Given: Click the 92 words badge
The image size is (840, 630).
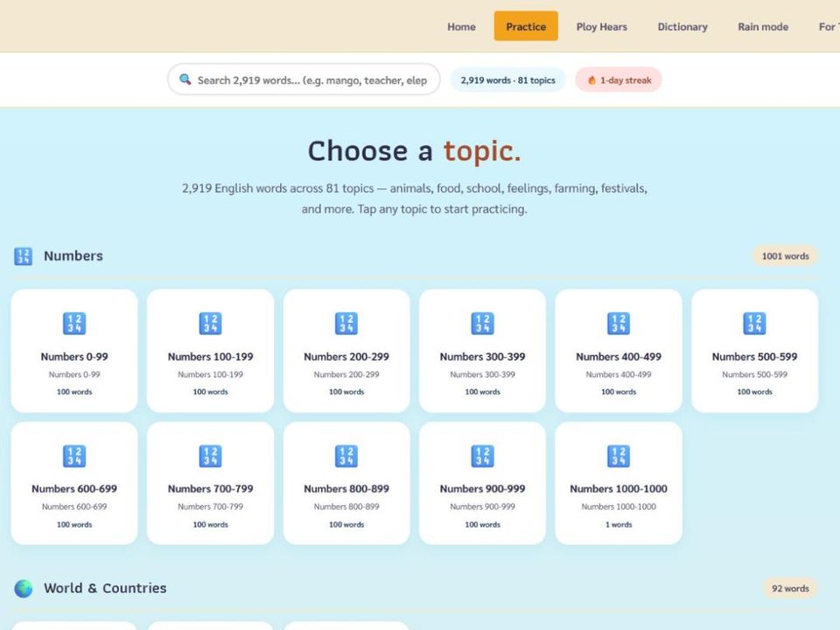Looking at the screenshot, I should click(x=790, y=588).
